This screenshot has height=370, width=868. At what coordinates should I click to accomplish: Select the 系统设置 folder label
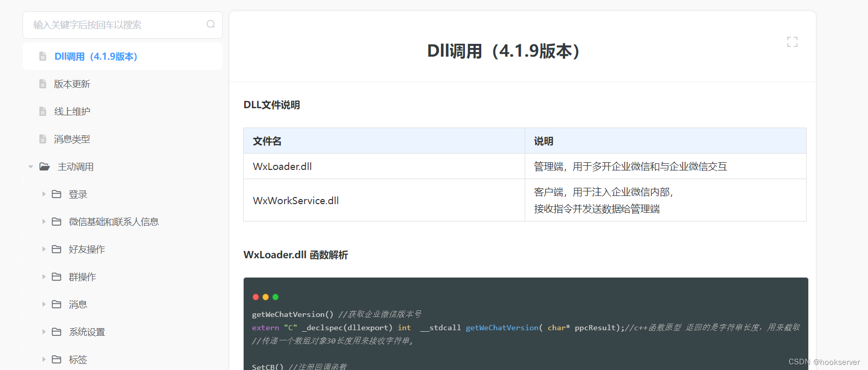point(87,332)
